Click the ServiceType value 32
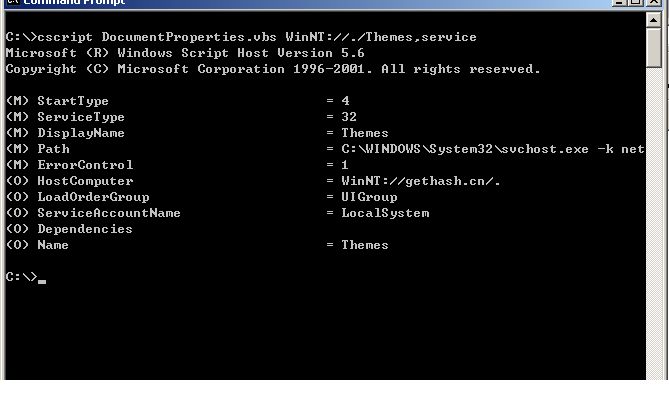The width and height of the screenshot is (669, 400). pyautogui.click(x=349, y=117)
